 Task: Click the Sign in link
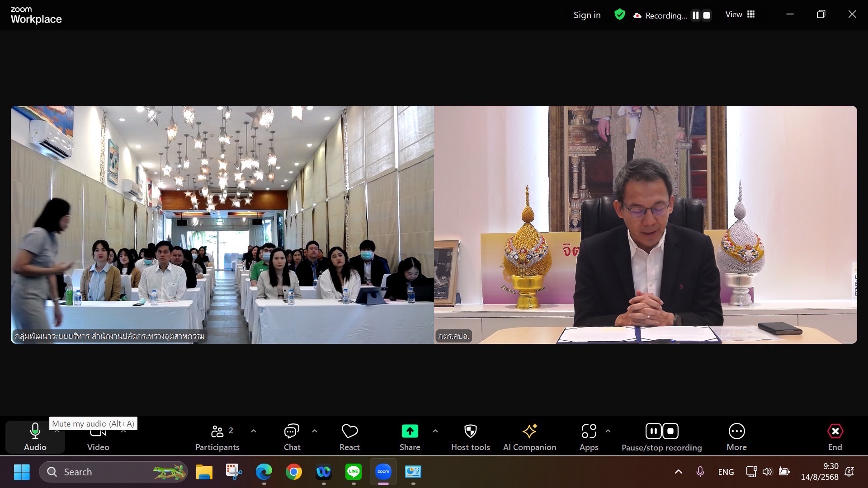pyautogui.click(x=587, y=15)
